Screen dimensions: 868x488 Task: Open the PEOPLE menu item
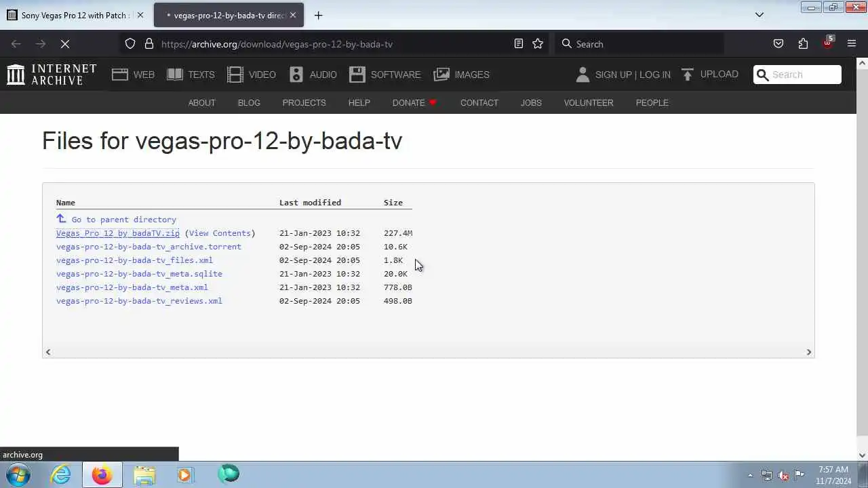(x=652, y=103)
